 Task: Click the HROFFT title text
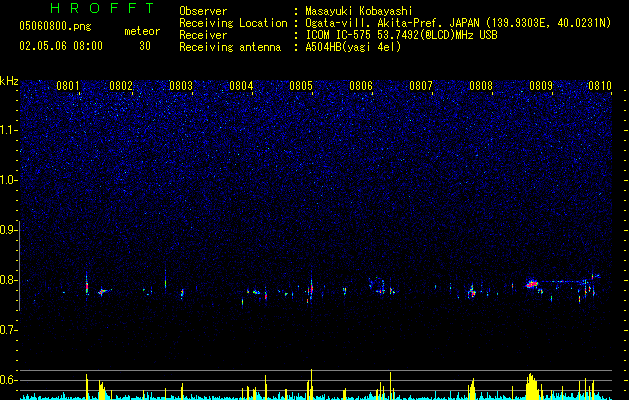tap(102, 8)
